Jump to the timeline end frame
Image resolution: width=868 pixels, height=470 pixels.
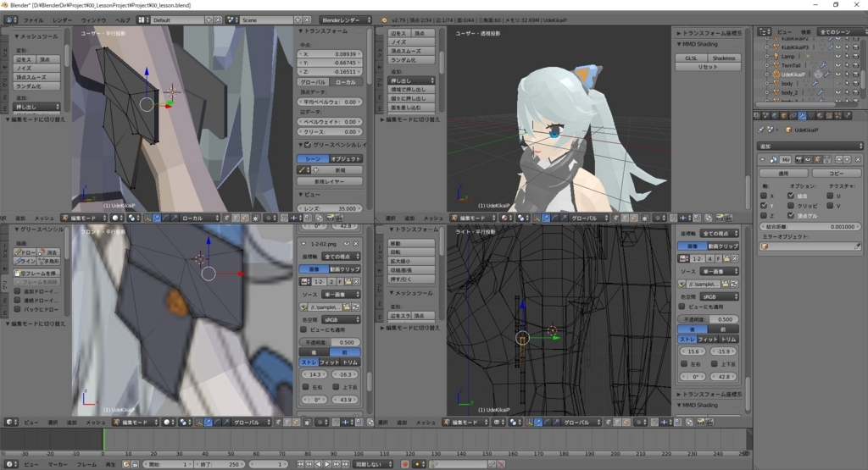(x=346, y=464)
